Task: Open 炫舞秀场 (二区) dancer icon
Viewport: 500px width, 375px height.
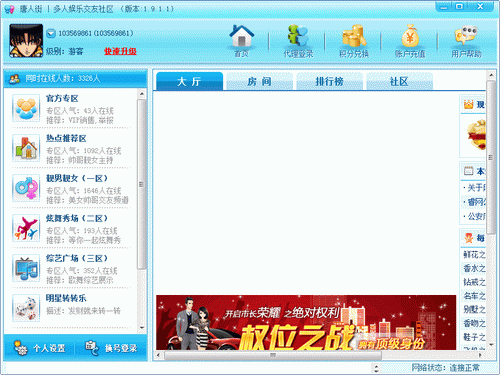Action: [x=26, y=228]
